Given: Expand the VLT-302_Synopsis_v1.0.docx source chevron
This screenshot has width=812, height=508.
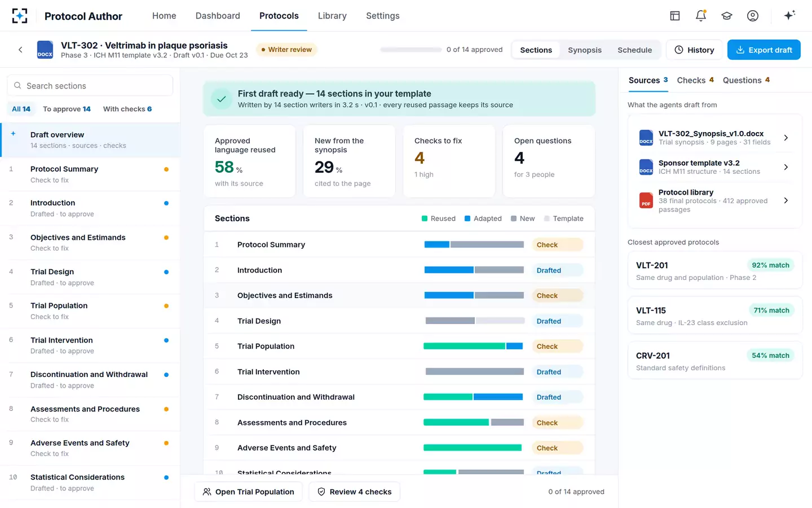Looking at the screenshot, I should 786,138.
